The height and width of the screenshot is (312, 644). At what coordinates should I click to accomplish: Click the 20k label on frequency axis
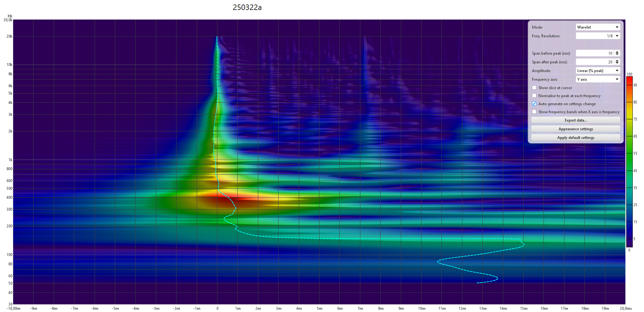tap(9, 36)
